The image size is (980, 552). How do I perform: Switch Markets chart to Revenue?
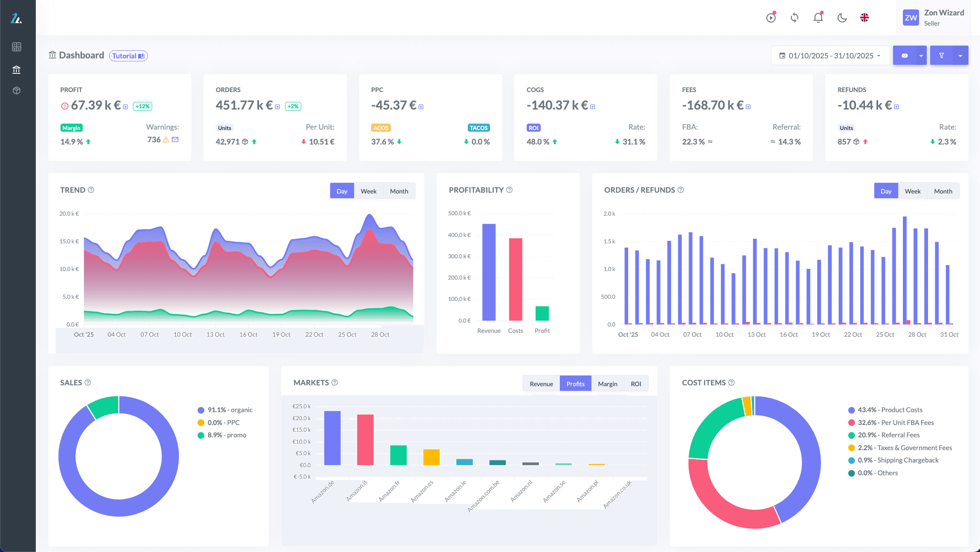click(x=541, y=384)
